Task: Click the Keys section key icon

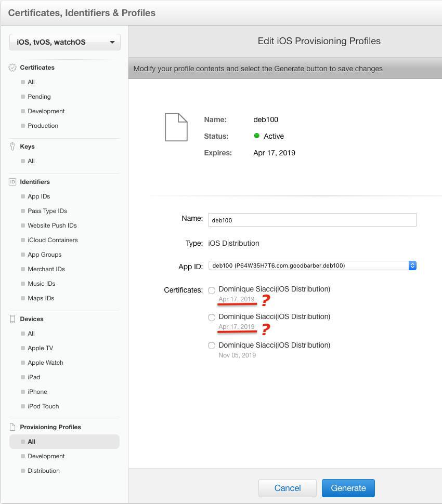Action: pos(12,147)
